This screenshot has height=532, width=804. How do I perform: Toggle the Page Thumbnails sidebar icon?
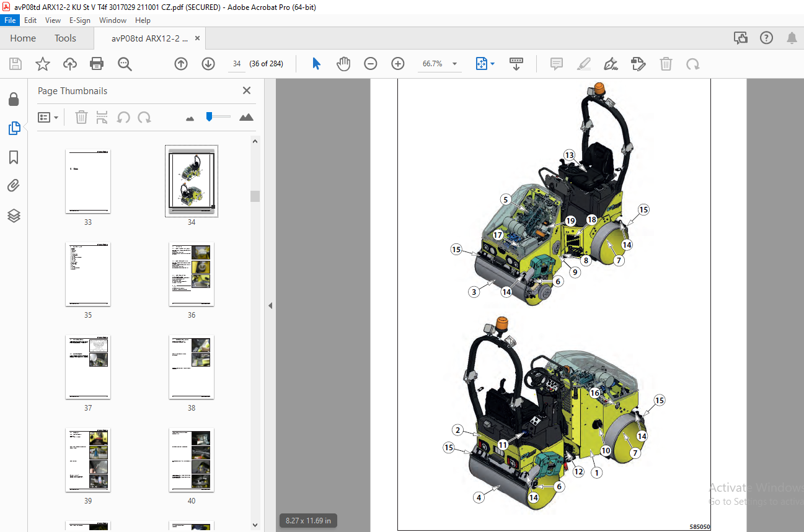(14, 128)
